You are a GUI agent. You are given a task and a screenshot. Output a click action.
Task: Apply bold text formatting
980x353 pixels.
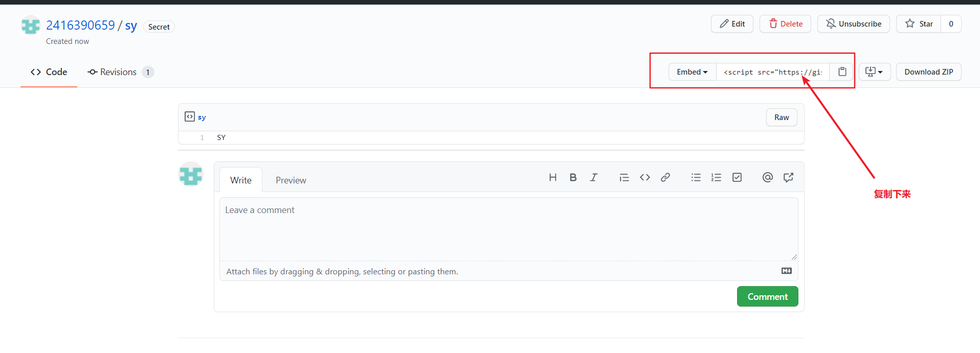pos(573,177)
